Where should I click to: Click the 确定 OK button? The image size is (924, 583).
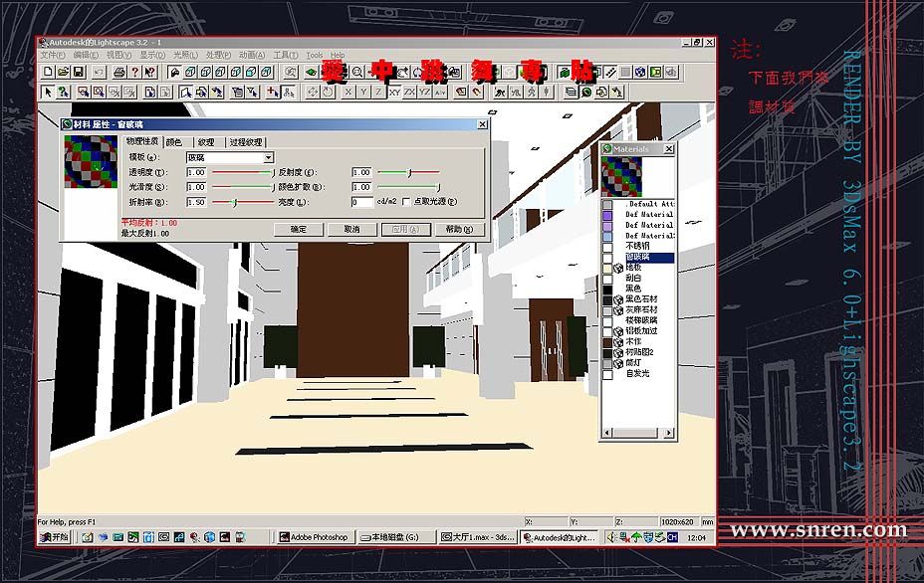pyautogui.click(x=298, y=229)
